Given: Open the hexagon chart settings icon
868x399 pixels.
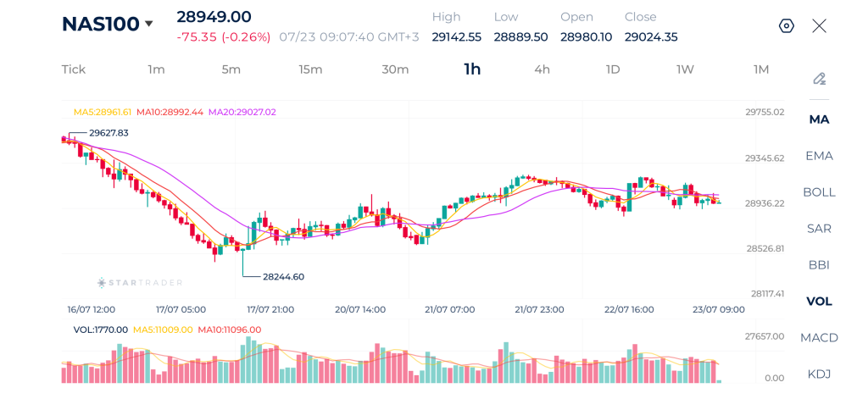Looking at the screenshot, I should pos(787,26).
